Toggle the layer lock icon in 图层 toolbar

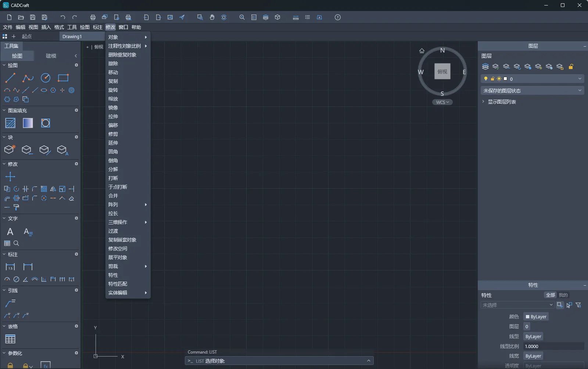click(x=571, y=66)
